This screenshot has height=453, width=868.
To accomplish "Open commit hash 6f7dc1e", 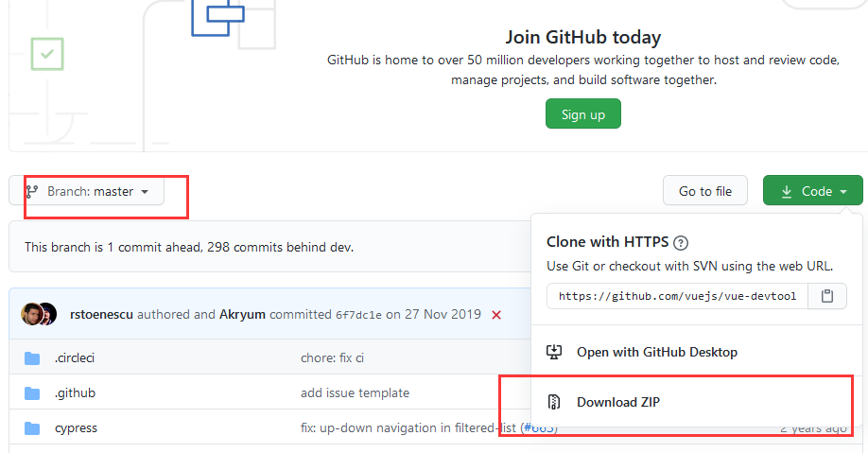I will pos(358,315).
